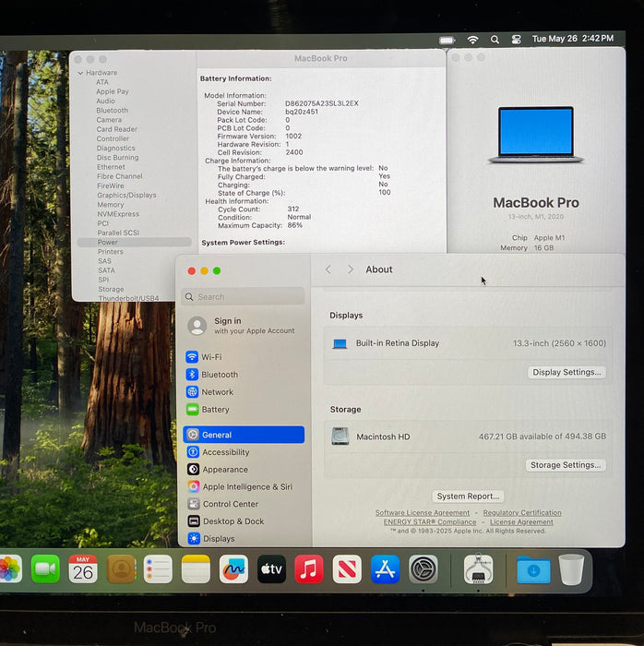Select NVMExpress in System Information sidebar

click(x=118, y=214)
